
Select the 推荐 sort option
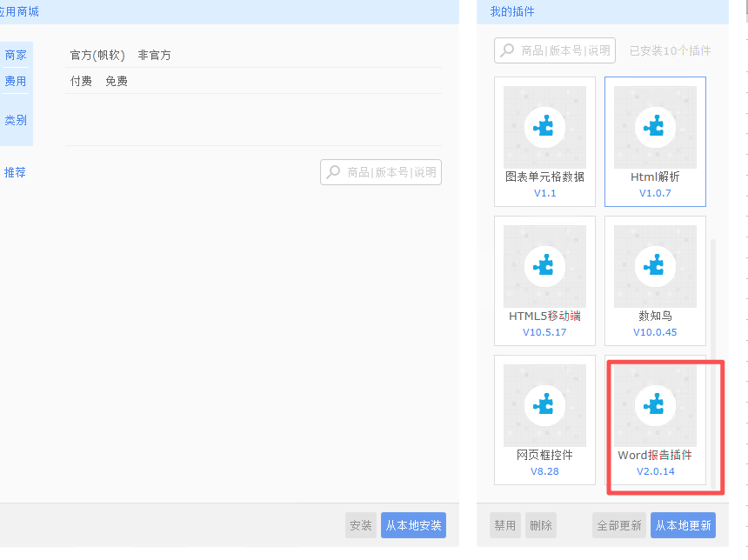pos(15,172)
